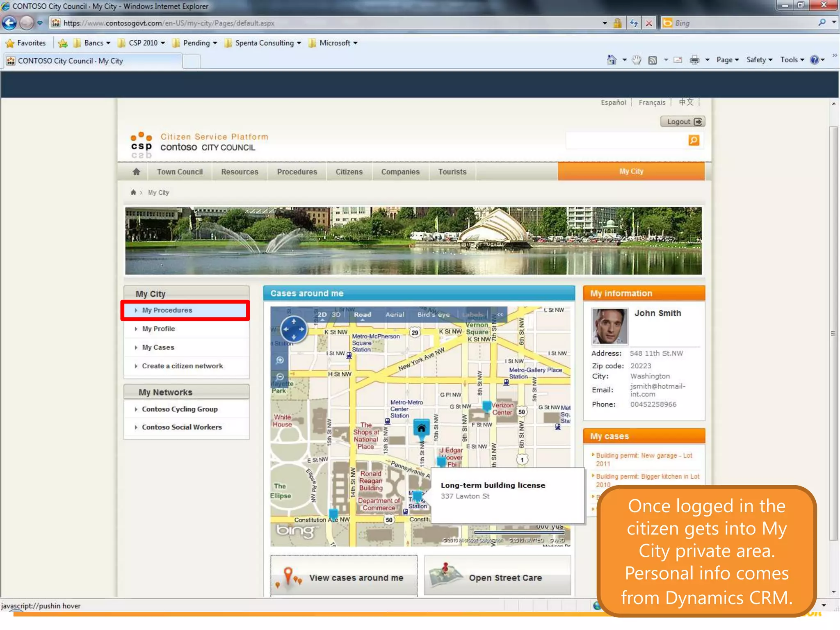Open the address bar history dropdown arrow
The image size is (840, 630).
(x=605, y=23)
